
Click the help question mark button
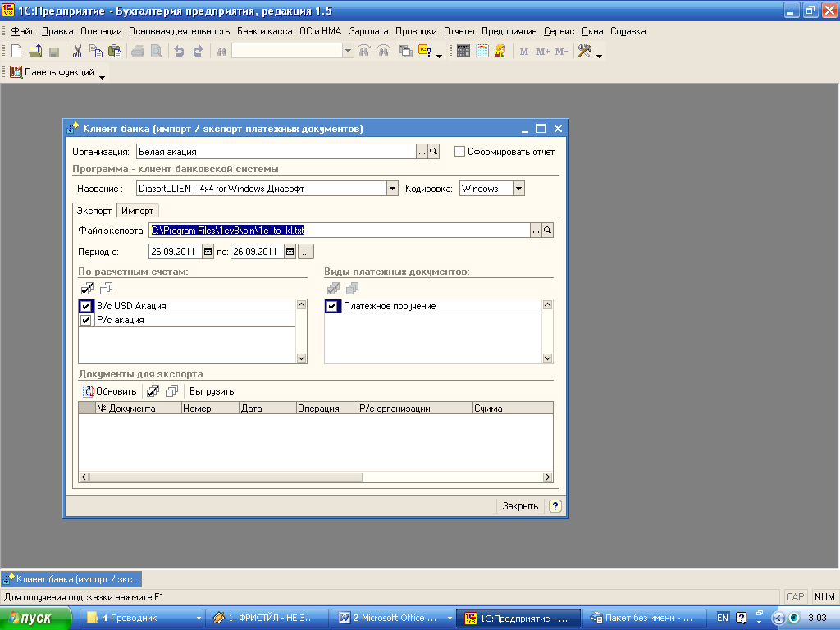(555, 505)
